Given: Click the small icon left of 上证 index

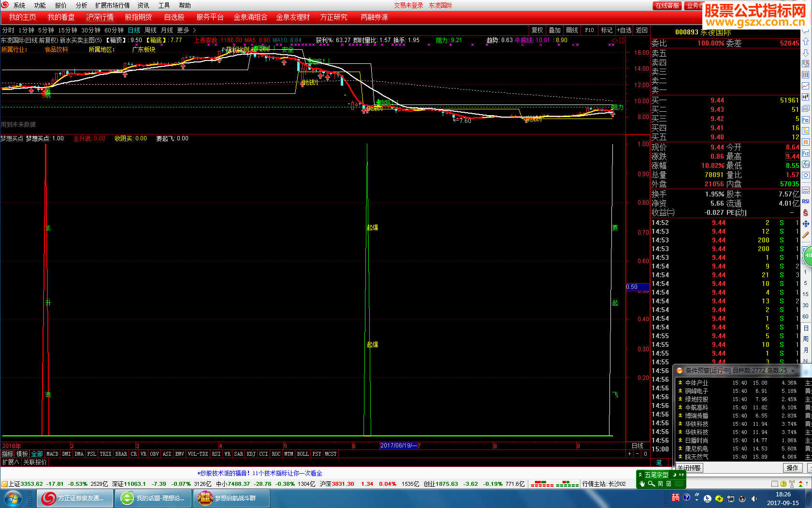Looking at the screenshot, I should [4, 484].
